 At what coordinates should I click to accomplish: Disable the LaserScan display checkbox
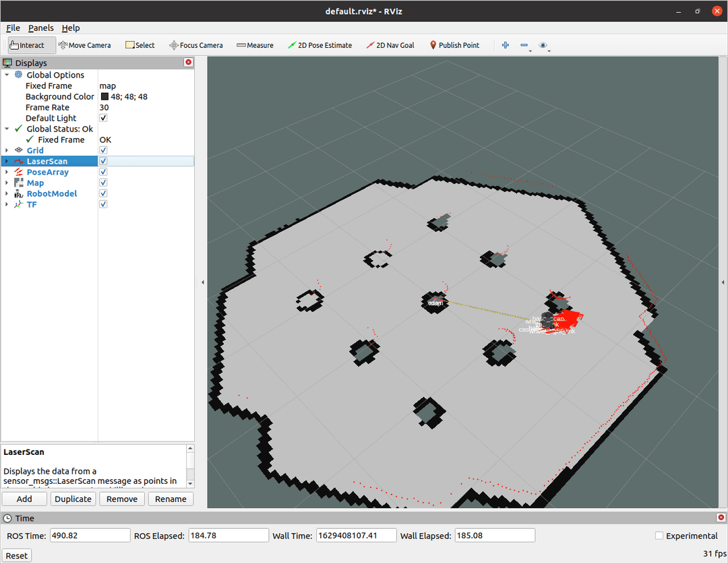(x=103, y=162)
